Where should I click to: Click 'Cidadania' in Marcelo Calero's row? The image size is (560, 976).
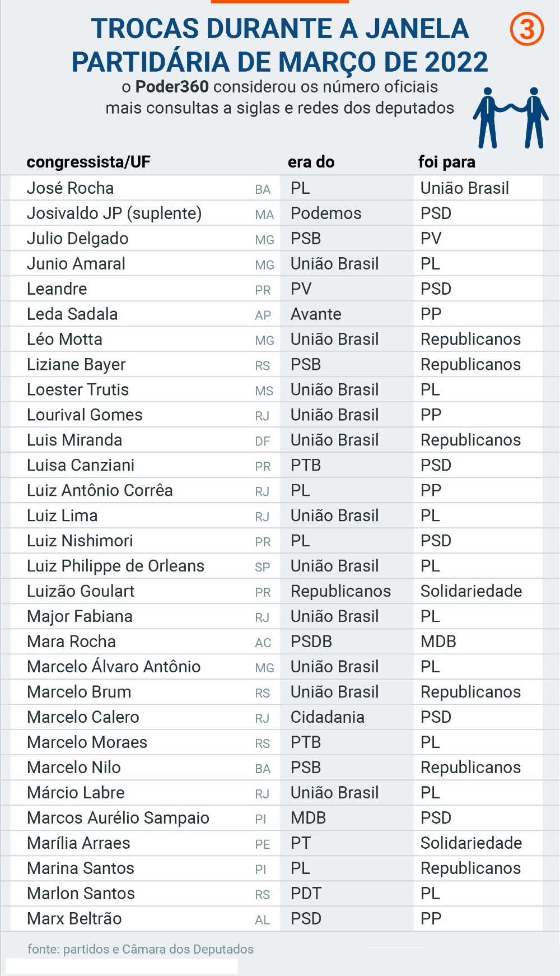328,718
